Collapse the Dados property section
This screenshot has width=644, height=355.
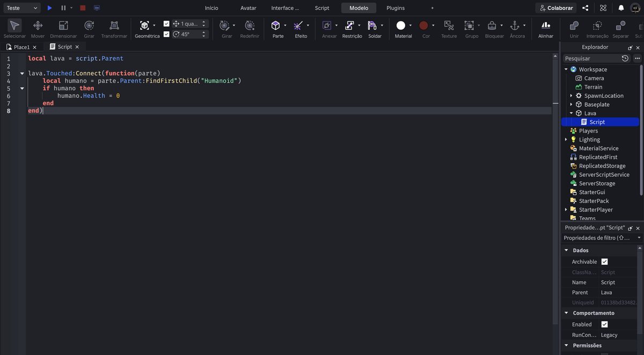[566, 250]
